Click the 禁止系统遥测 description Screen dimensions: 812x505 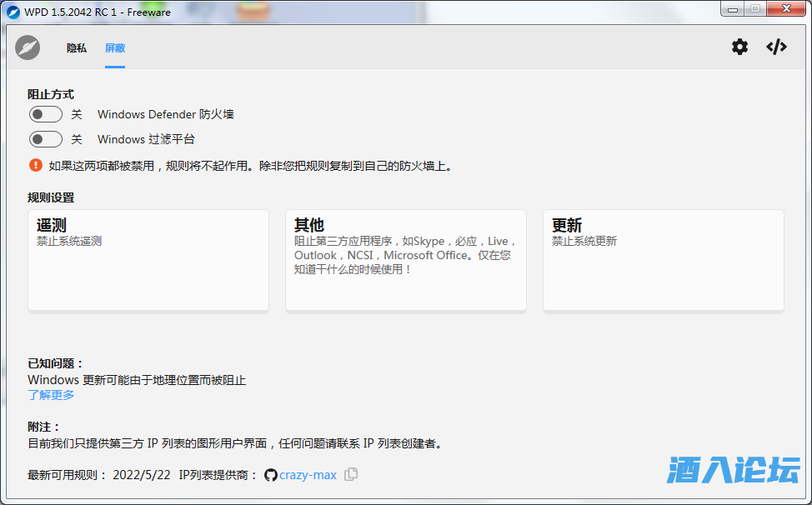[69, 241]
